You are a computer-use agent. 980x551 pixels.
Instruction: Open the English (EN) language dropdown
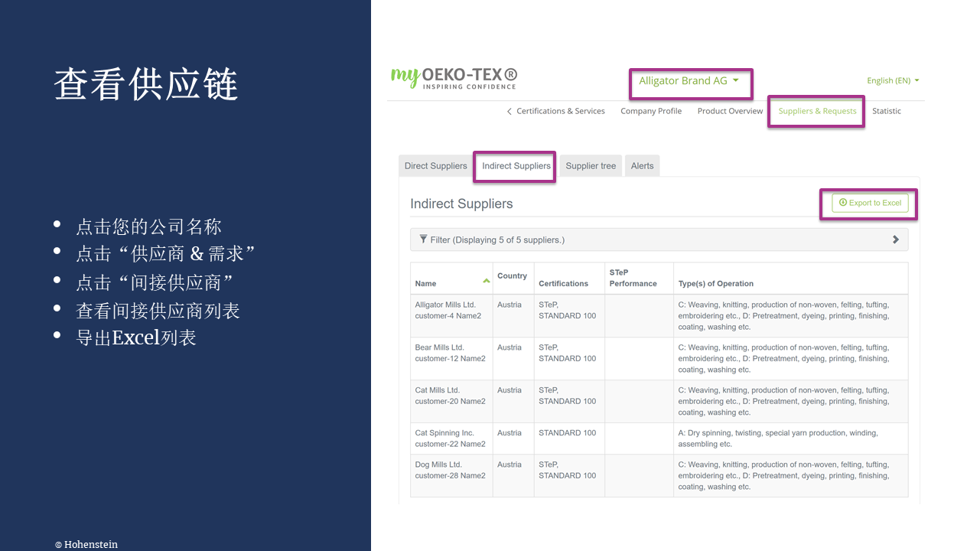[x=892, y=81]
